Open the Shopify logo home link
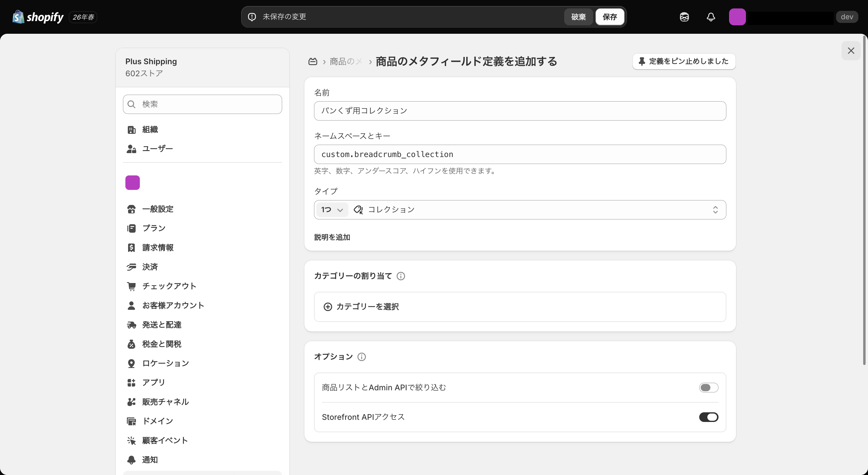868x475 pixels. [x=38, y=17]
